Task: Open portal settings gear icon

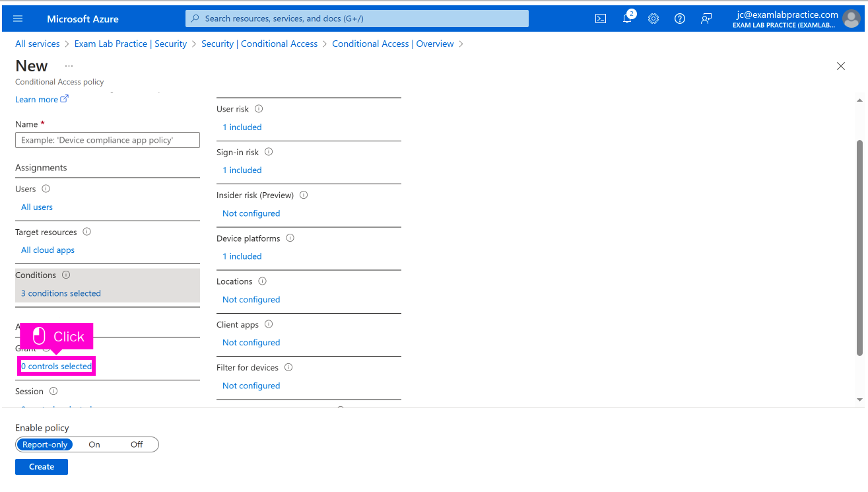Action: tap(653, 18)
